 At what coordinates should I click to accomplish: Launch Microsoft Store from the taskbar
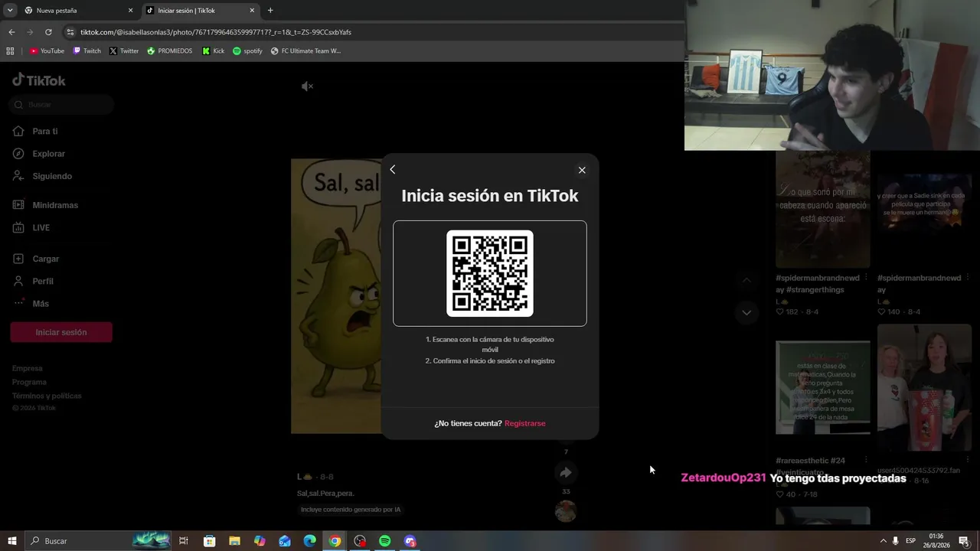click(x=209, y=541)
